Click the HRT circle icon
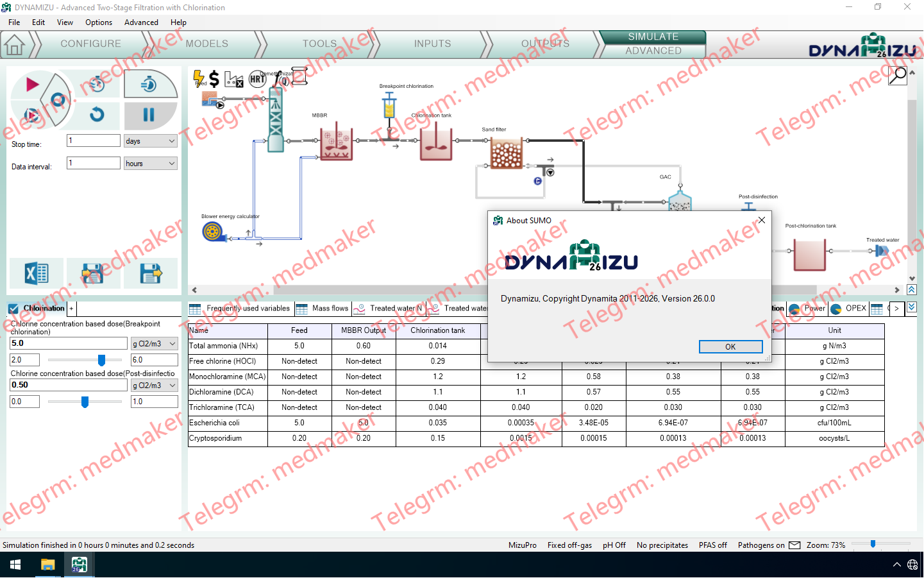 click(x=257, y=79)
